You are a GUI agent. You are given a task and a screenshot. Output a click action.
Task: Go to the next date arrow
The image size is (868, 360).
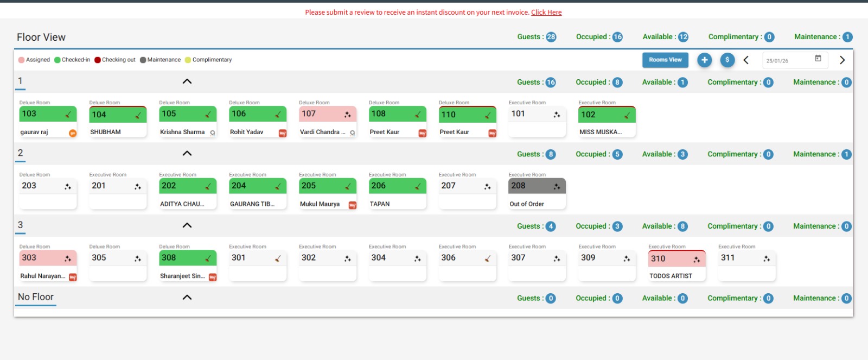click(842, 60)
